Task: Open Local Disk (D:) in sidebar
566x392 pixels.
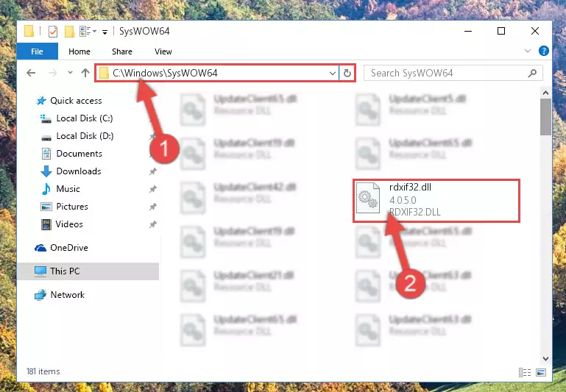Action: pos(85,136)
